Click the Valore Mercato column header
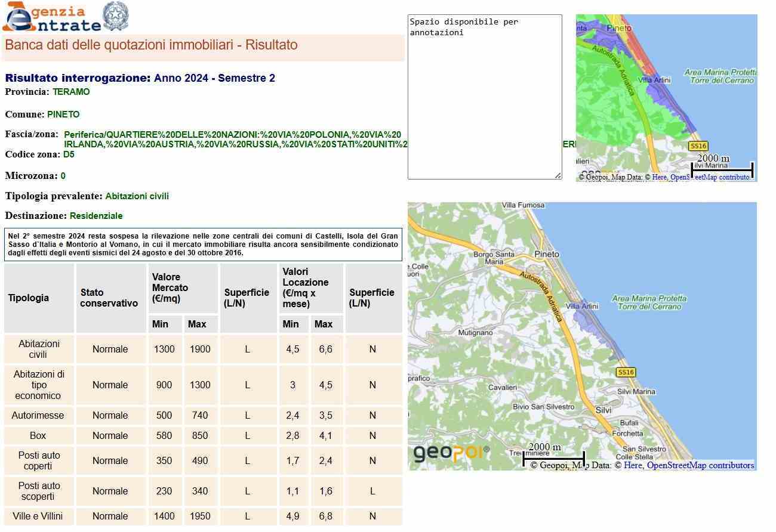This screenshot has height=532, width=776. [170, 287]
